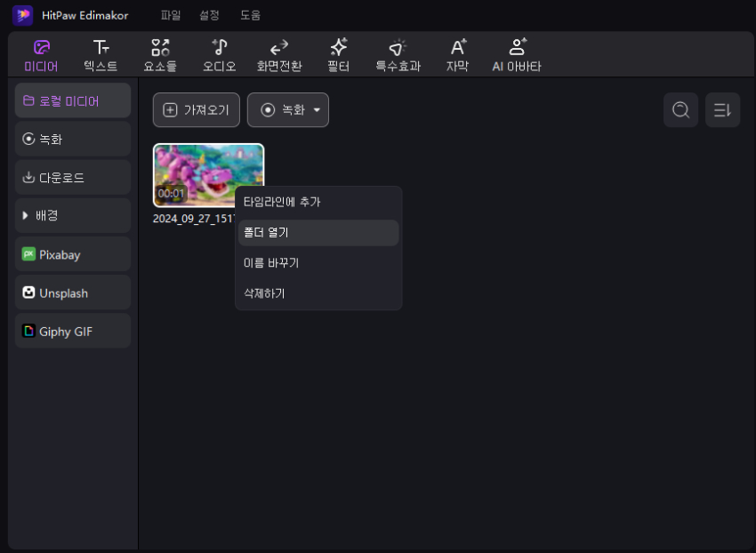The image size is (756, 553).
Task: Click the AI 아바타 icon
Action: coord(517,53)
